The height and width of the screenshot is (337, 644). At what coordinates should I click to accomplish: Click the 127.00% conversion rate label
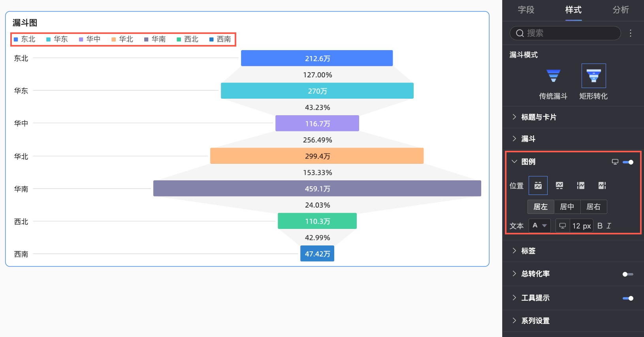(318, 75)
